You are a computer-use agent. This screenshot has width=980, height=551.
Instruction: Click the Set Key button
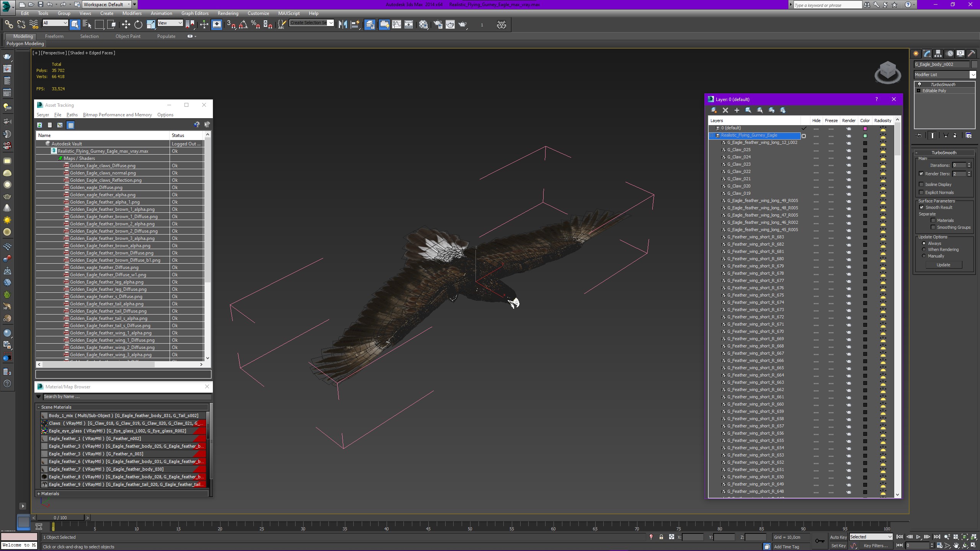tap(838, 546)
